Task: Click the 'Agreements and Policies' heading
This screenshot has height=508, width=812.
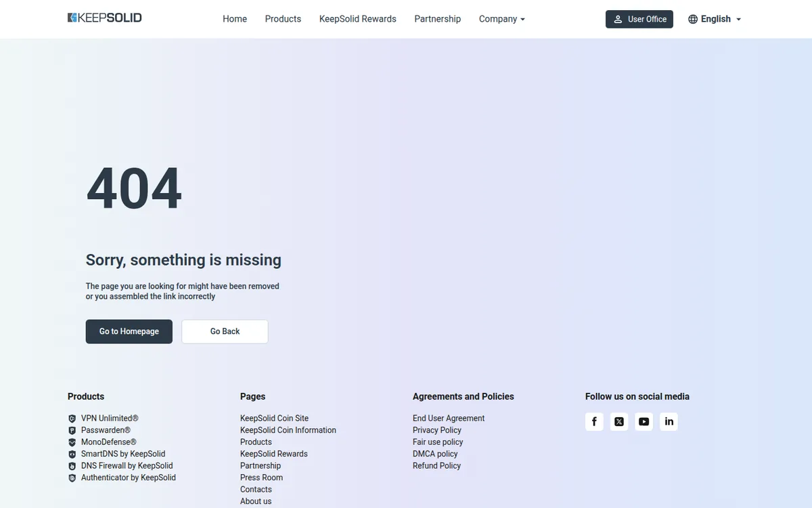Action: pyautogui.click(x=464, y=396)
